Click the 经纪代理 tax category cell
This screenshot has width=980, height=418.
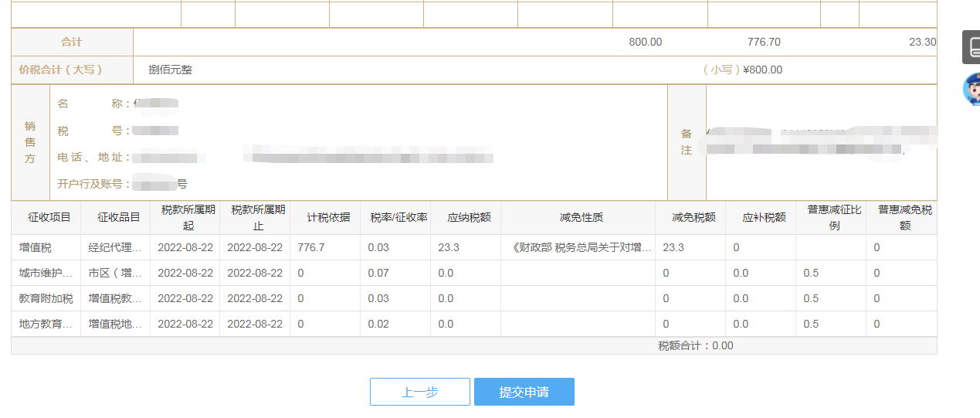116,247
